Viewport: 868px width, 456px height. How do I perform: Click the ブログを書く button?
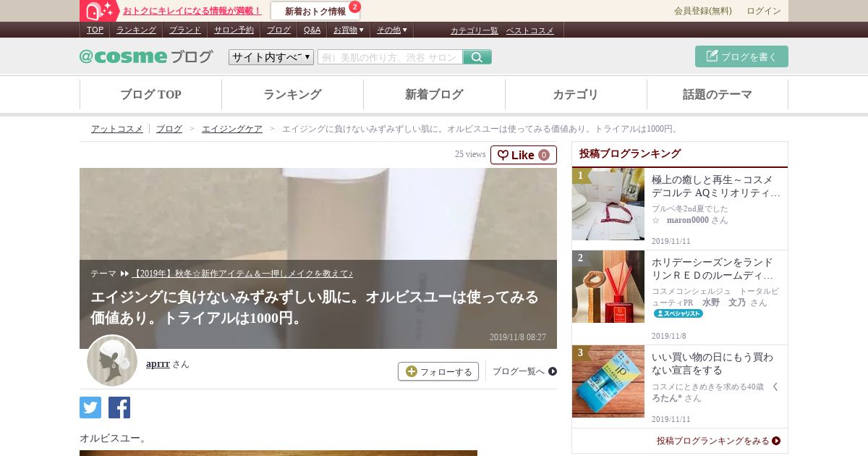[741, 56]
